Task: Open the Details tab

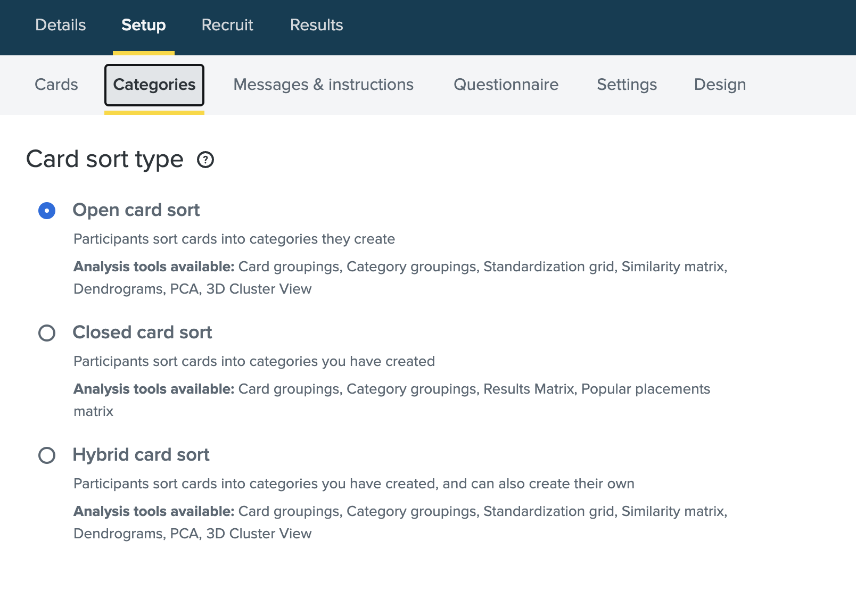Action: [x=60, y=25]
